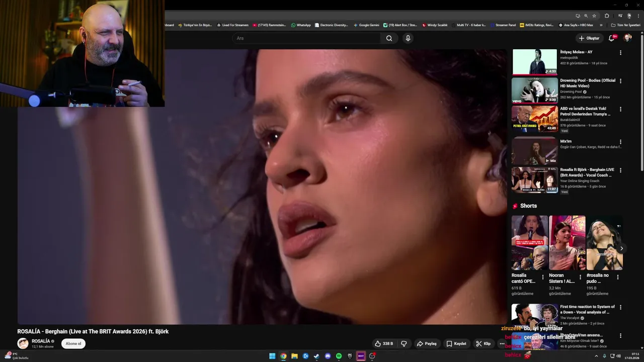Launch Steam from the taskbar
The width and height of the screenshot is (644, 362).
[316, 356]
